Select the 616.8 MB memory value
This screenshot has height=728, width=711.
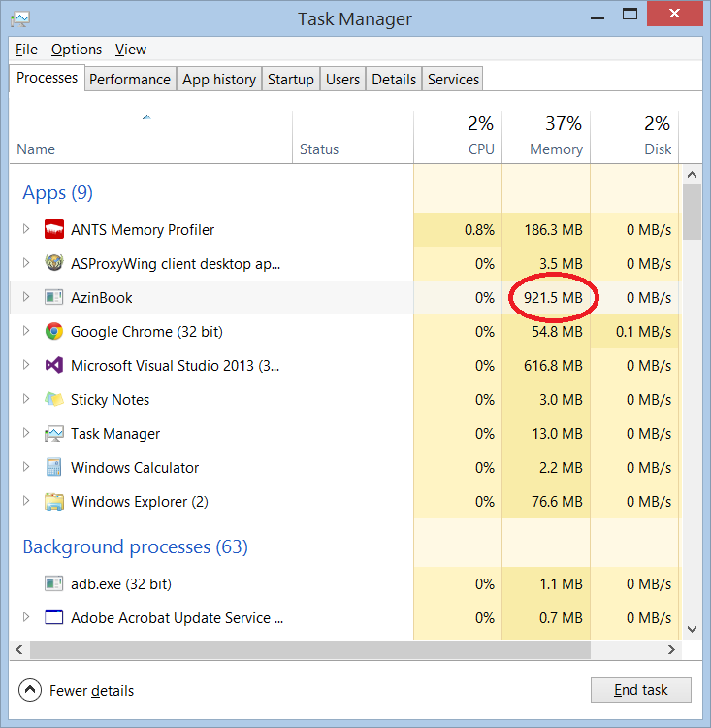click(553, 365)
